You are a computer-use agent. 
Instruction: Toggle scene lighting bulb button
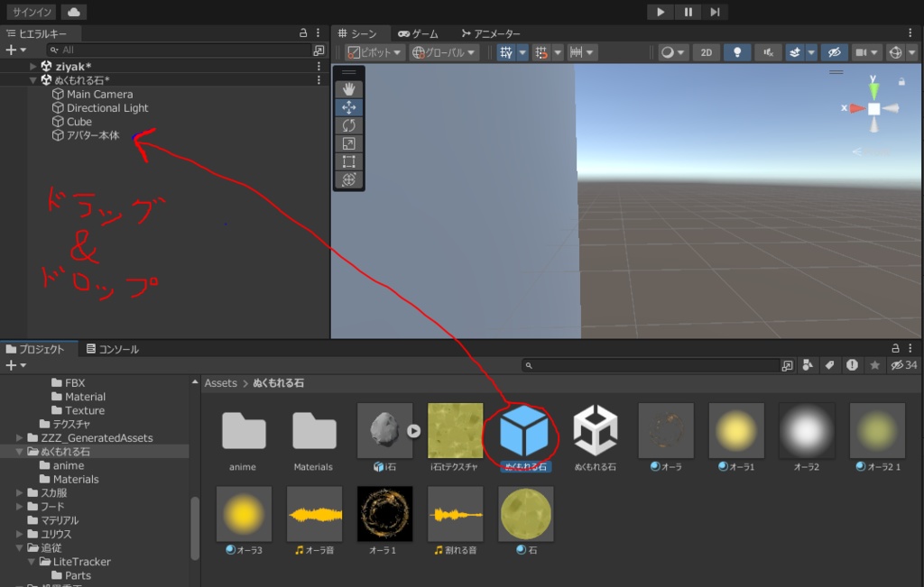pyautogui.click(x=736, y=52)
